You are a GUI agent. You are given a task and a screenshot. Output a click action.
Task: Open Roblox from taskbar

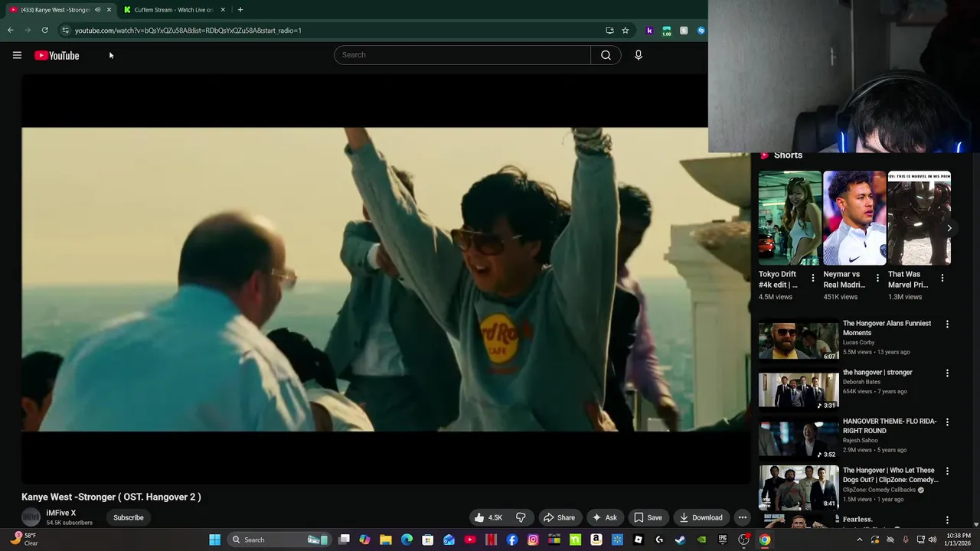[x=638, y=540]
